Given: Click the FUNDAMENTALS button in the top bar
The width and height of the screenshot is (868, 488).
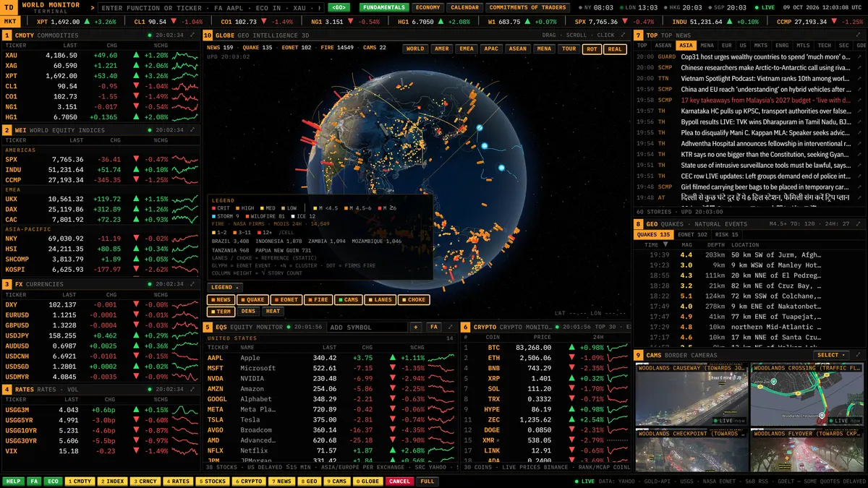Looking at the screenshot, I should 384,7.
